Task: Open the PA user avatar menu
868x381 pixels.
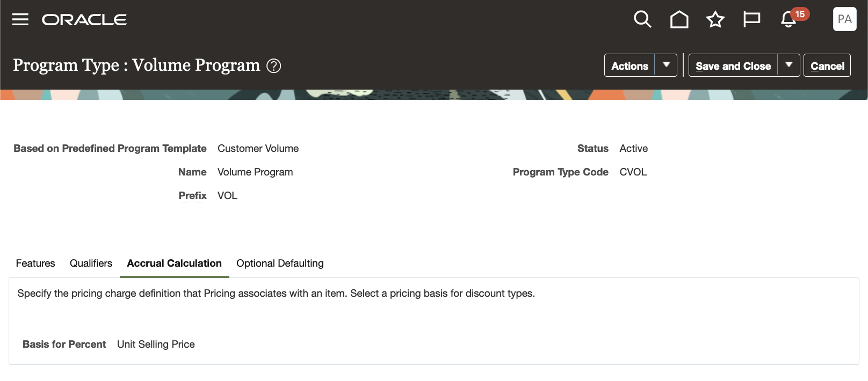Action: pyautogui.click(x=844, y=19)
